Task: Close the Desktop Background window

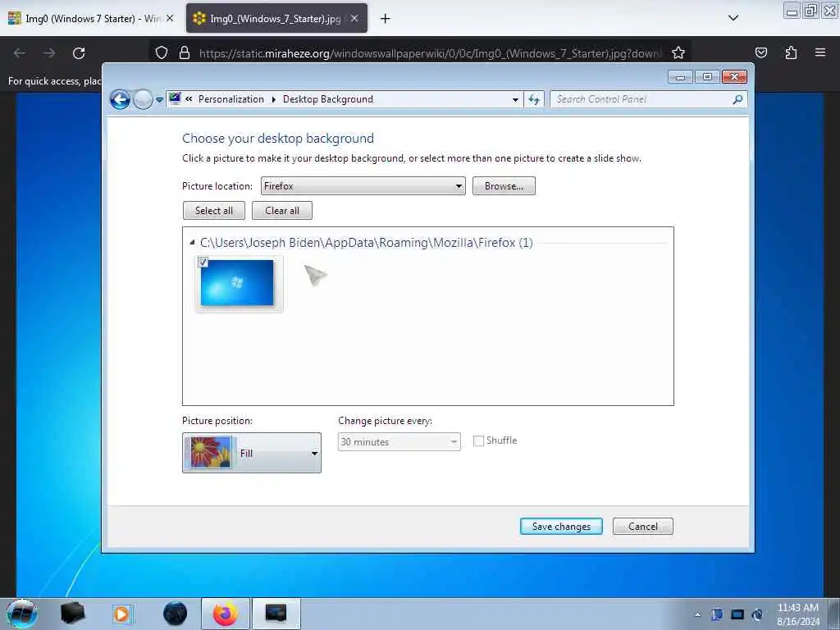Action: coord(734,77)
